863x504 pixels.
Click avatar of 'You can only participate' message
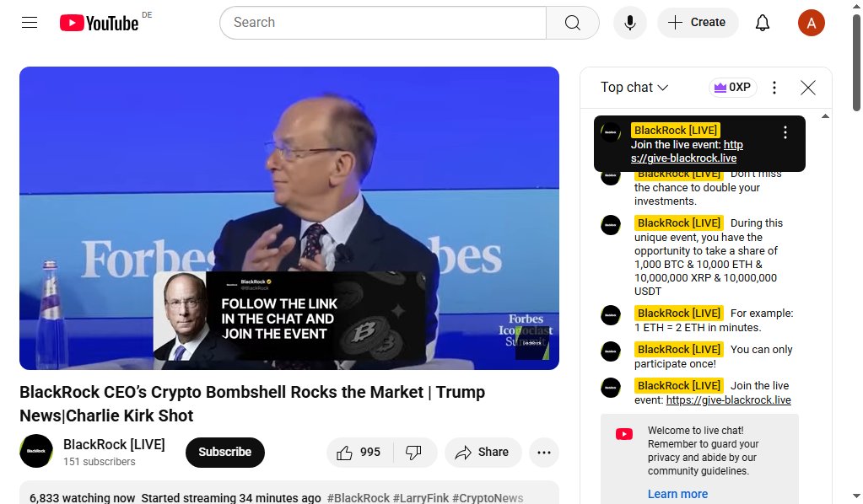click(611, 351)
